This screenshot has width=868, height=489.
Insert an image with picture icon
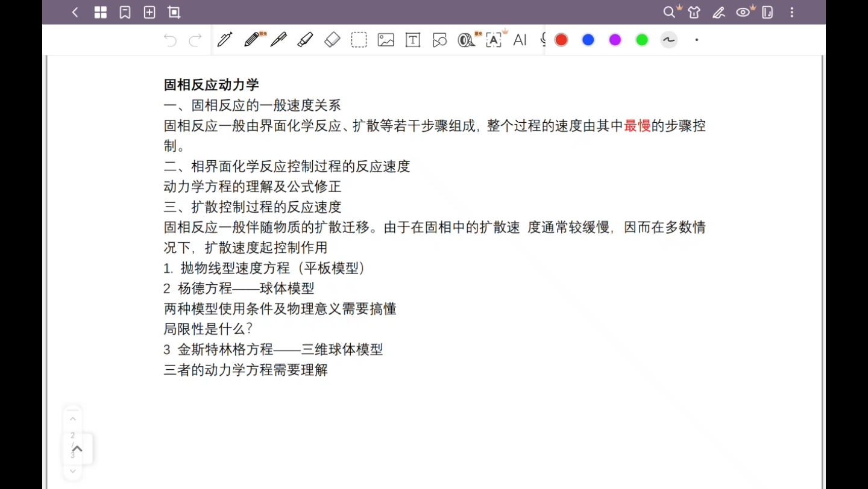click(386, 40)
